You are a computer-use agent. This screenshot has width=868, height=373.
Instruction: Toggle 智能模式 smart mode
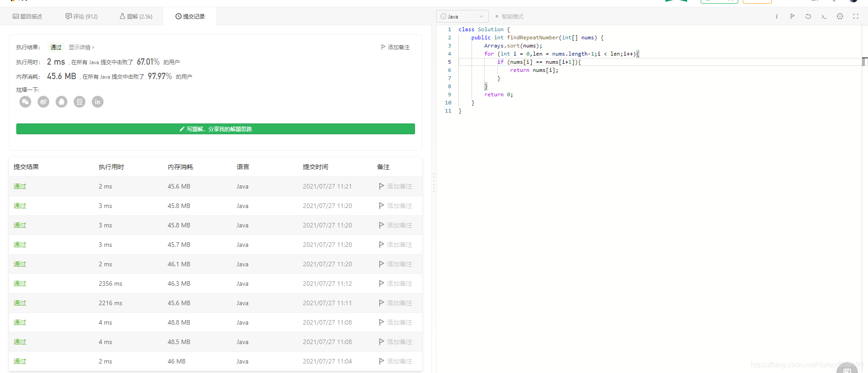pyautogui.click(x=509, y=16)
